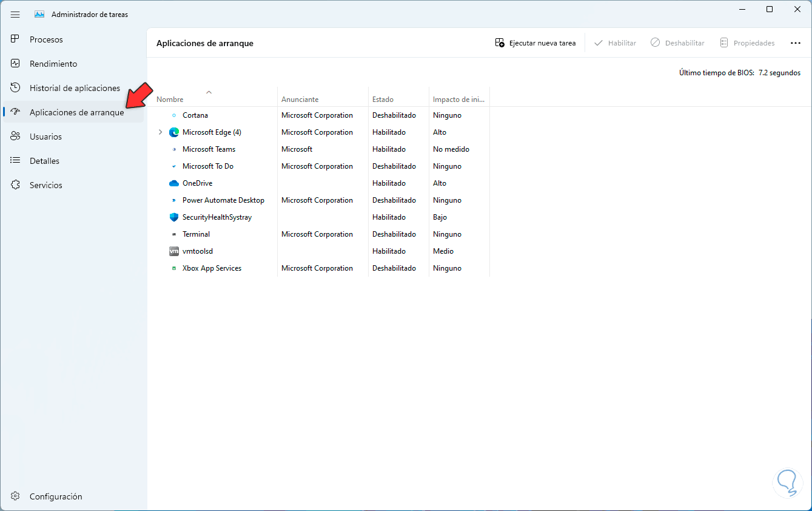The height and width of the screenshot is (511, 812).
Task: Close the Administrador de tareas window
Action: coord(797,9)
